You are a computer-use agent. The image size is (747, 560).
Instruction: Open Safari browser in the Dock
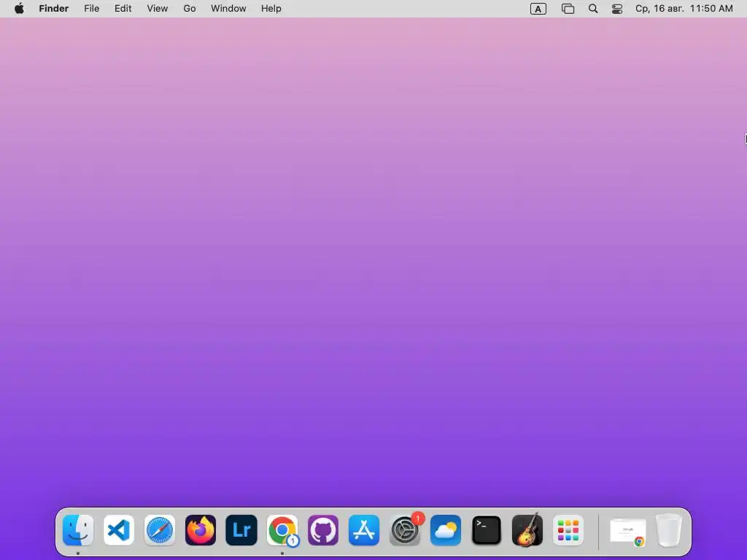pos(160,530)
